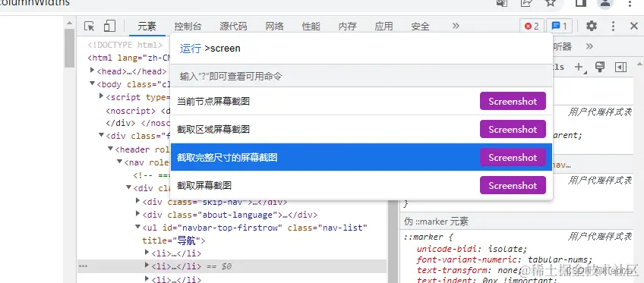644x283 pixels.
Task: Switch to the 元素 tab
Action: click(x=147, y=27)
